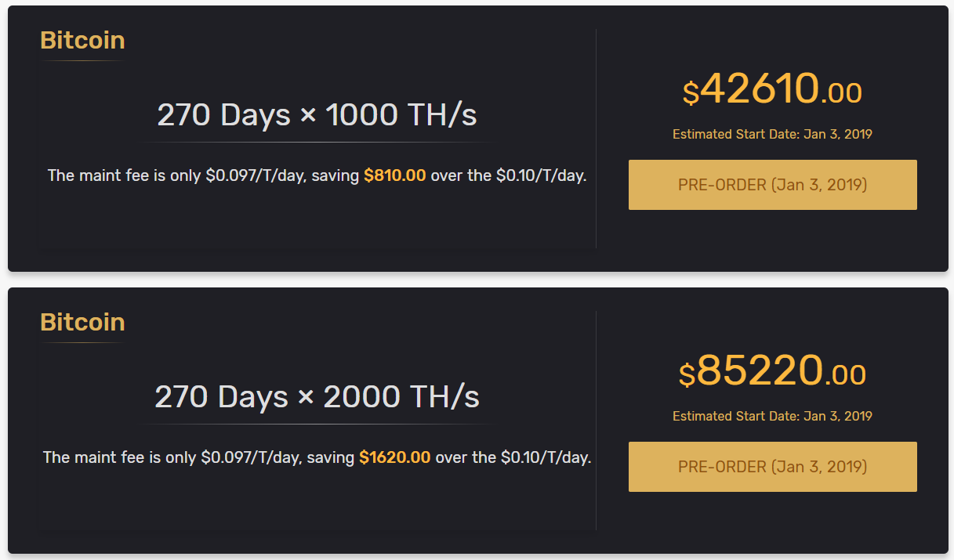Click the $85220.00 price
This screenshot has height=560, width=954.
772,370
